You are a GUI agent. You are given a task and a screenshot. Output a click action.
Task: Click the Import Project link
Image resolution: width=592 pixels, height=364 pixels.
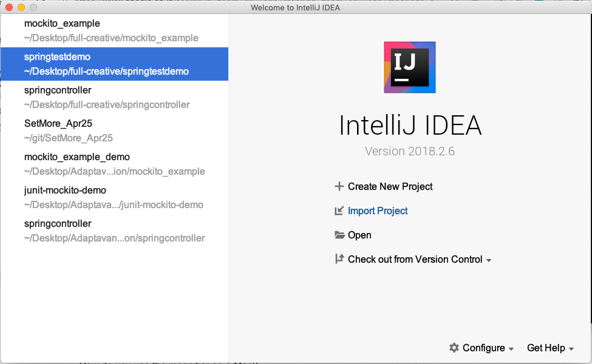(379, 211)
